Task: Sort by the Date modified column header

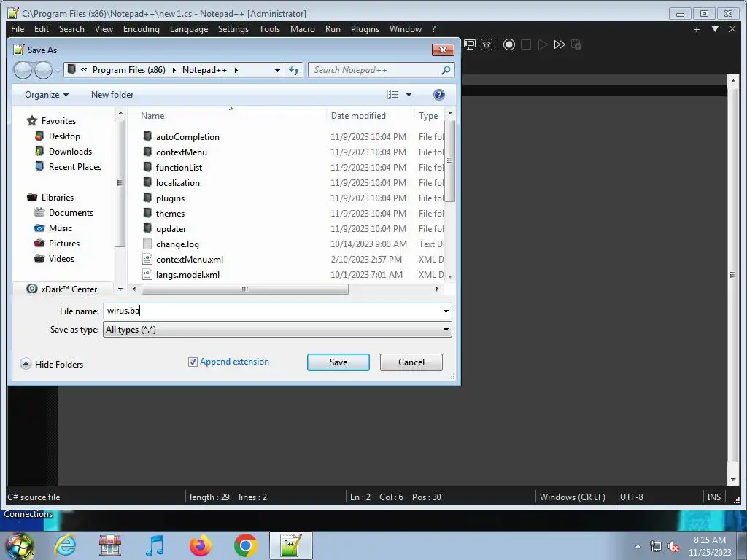Action: (x=358, y=116)
